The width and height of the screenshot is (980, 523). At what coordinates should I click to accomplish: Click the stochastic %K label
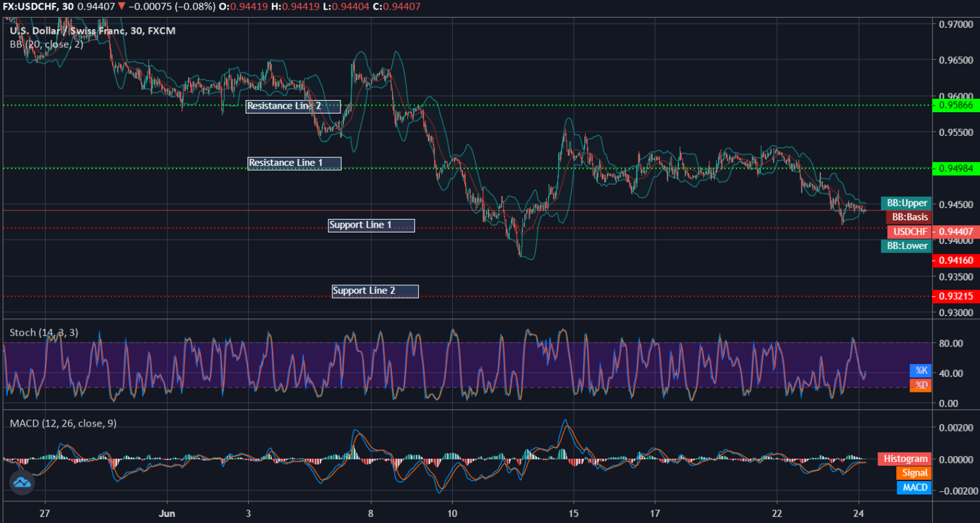click(921, 371)
